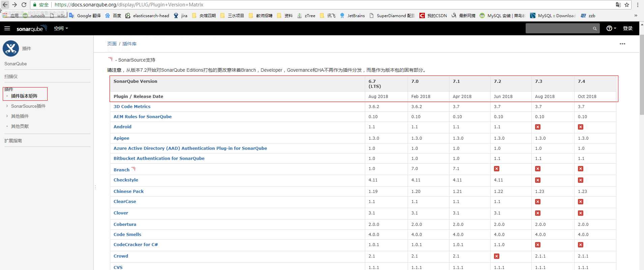Click the browser back arrow
The width and height of the screenshot is (644, 270).
(5, 5)
